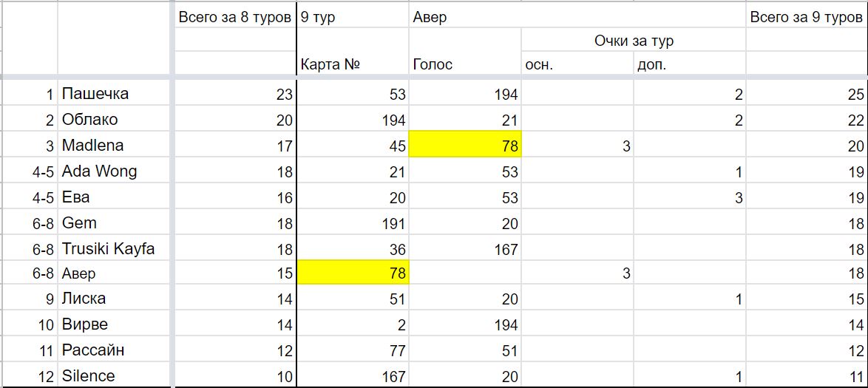This screenshot has width=868, height=388.
Task: Select Gem's card number 191
Action: tap(353, 223)
